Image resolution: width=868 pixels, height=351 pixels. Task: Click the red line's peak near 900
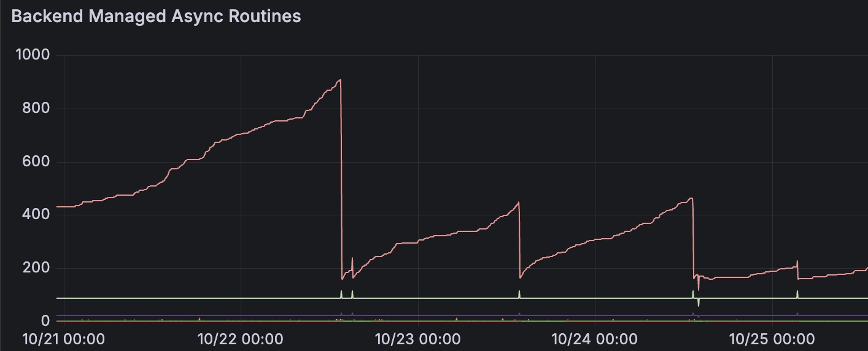(339, 80)
